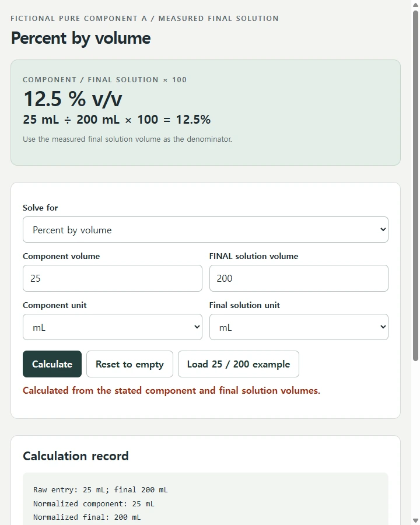Open the Component unit dropdown
420x525 pixels.
(112, 327)
